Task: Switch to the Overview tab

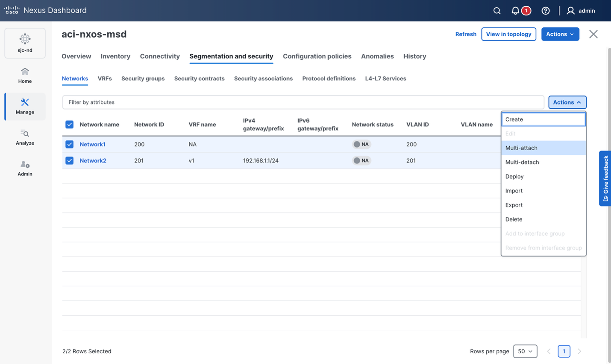Action: (x=76, y=56)
